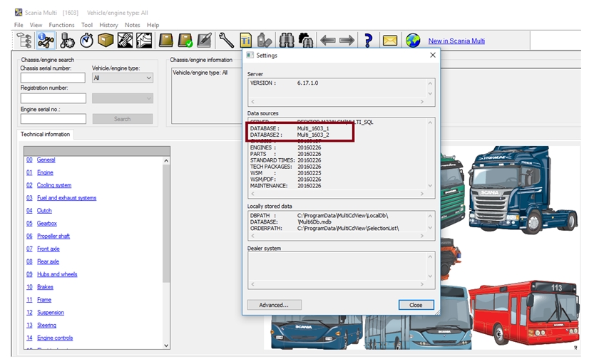This screenshot has width=594, height=364.
Task: Click the blue Scania truck image
Action: (523, 190)
